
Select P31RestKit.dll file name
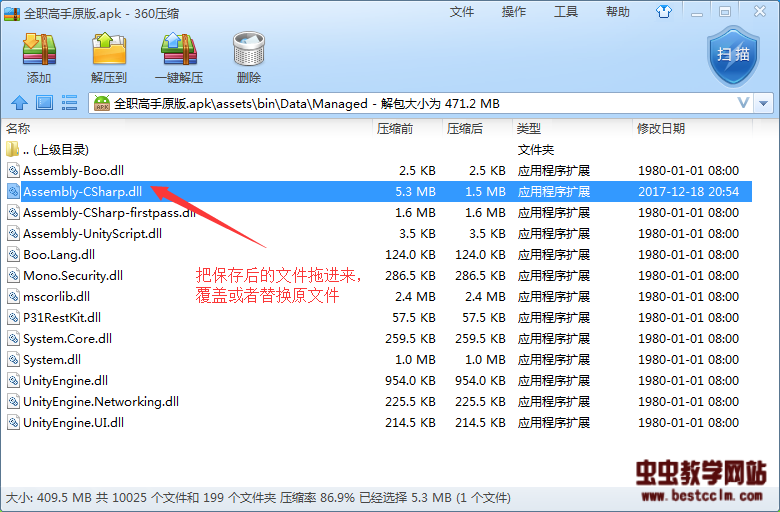coord(62,317)
